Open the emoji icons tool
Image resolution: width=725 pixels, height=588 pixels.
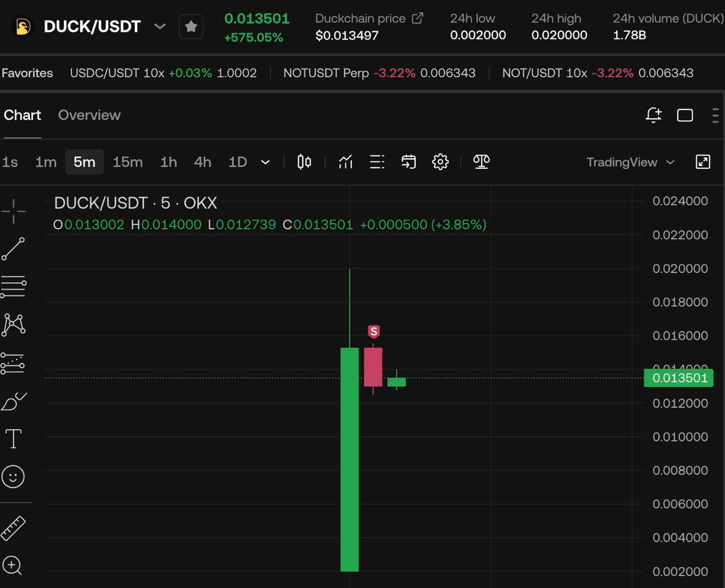13,477
